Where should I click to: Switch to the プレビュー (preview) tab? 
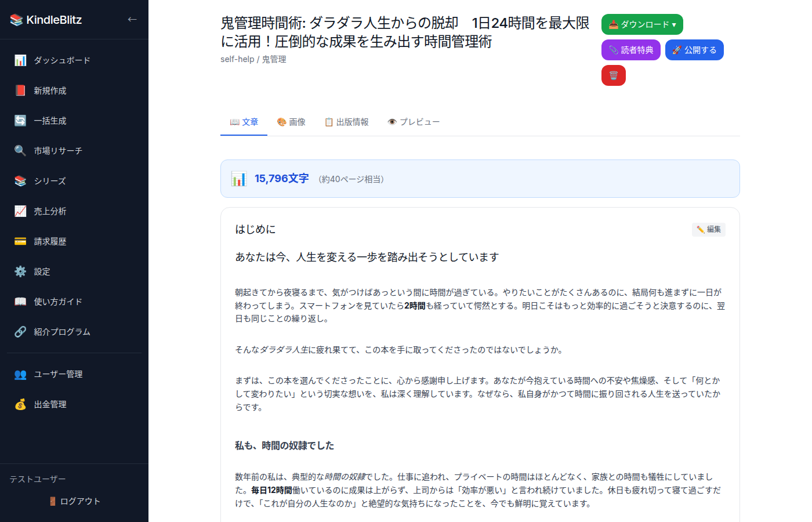pyautogui.click(x=414, y=122)
